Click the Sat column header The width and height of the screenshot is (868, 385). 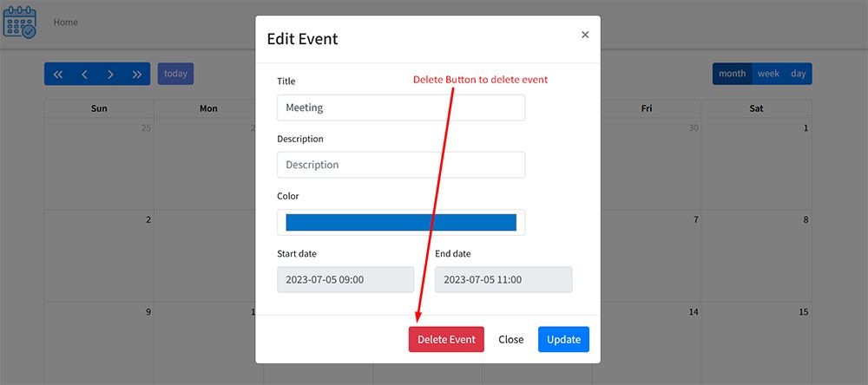[756, 108]
